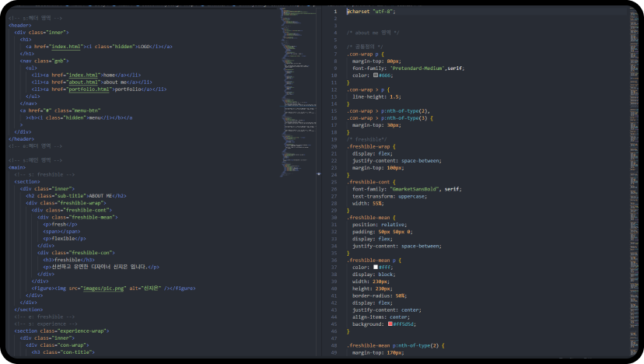
Task: Click the CSS pane minimap at far right
Action: 635,180
